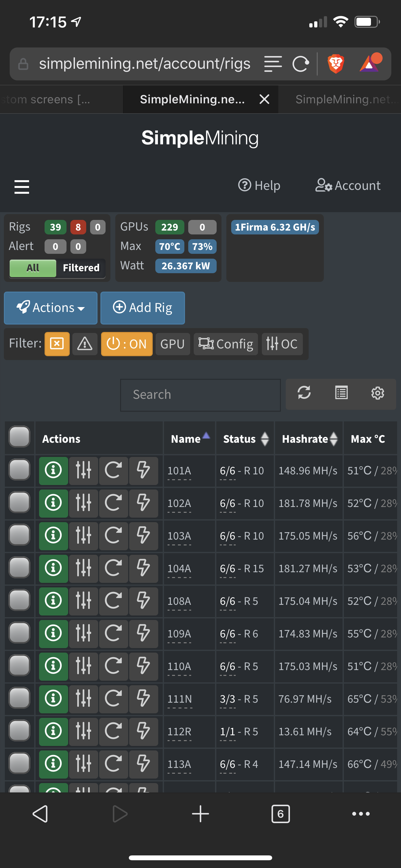401x868 pixels.
Task: Click the Add Rig button
Action: [x=142, y=308]
